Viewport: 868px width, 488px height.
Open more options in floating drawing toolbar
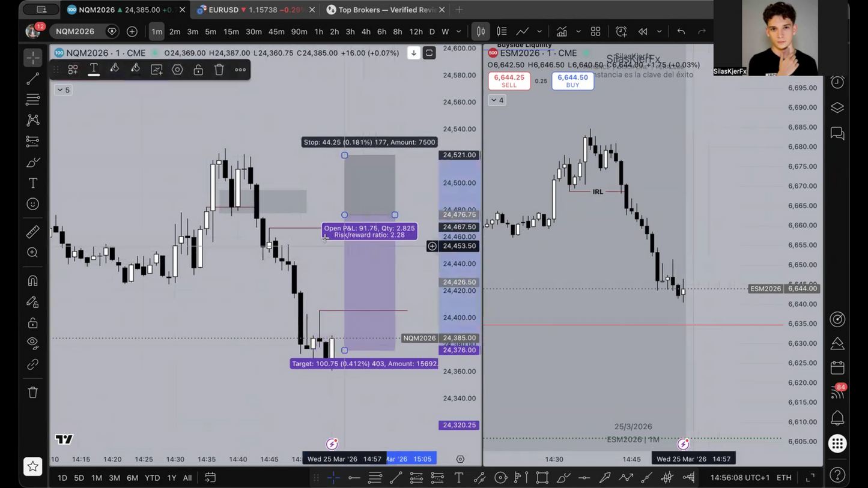coord(240,70)
